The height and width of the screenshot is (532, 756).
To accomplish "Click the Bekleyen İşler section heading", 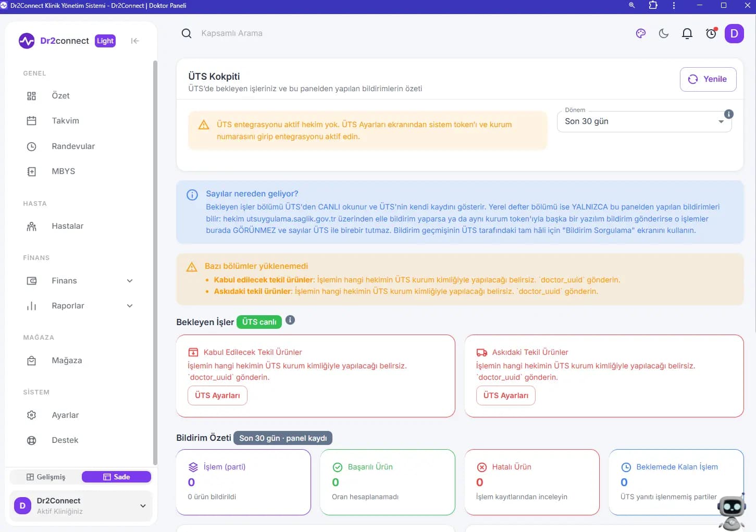I will pos(205,322).
